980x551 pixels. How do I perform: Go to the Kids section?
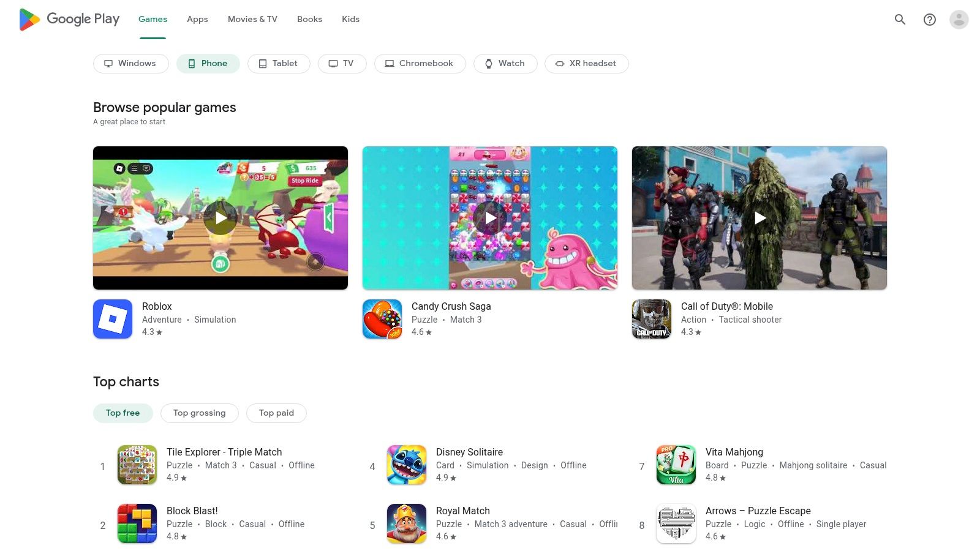[350, 19]
